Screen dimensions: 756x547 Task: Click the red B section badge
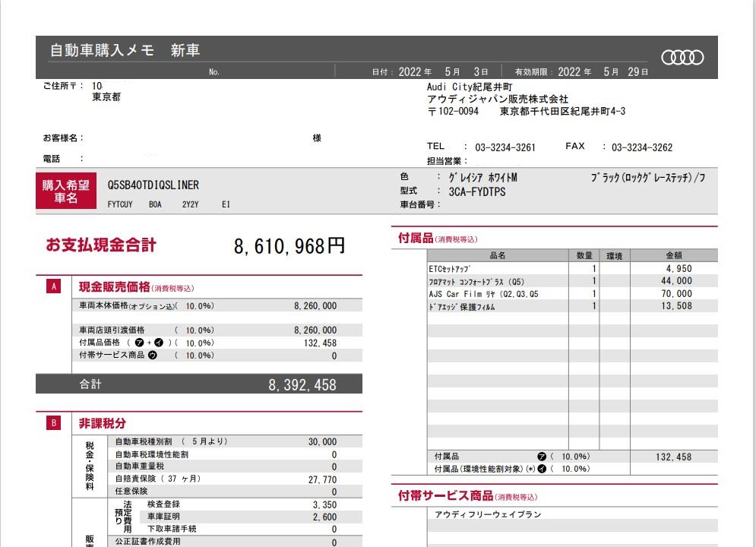click(x=53, y=422)
